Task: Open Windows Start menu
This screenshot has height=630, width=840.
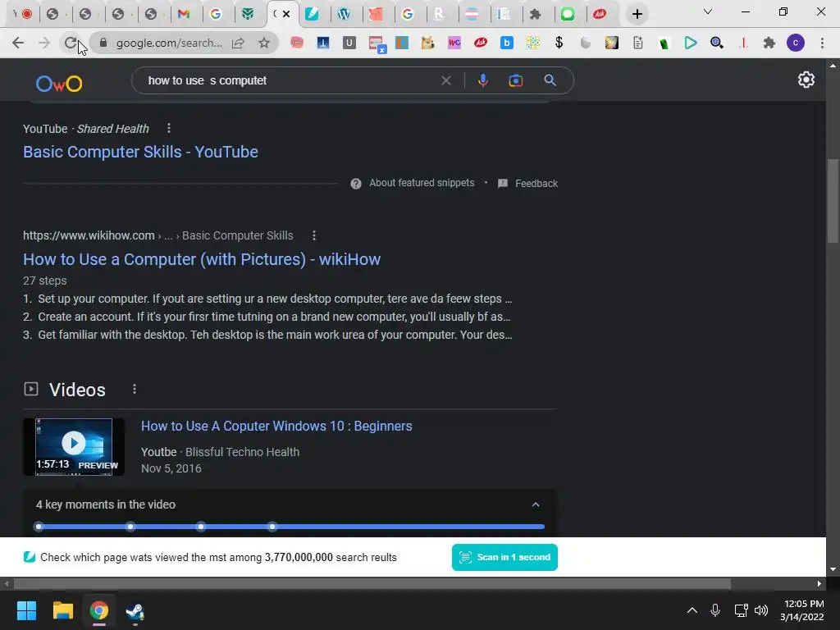Action: 26,610
